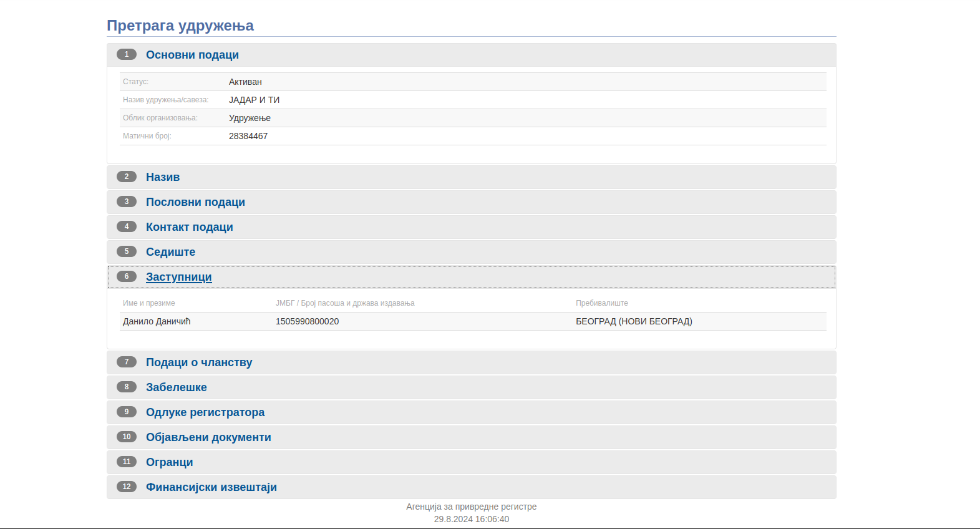This screenshot has width=980, height=529.
Task: Collapse the Основни подаци section
Action: [x=192, y=55]
